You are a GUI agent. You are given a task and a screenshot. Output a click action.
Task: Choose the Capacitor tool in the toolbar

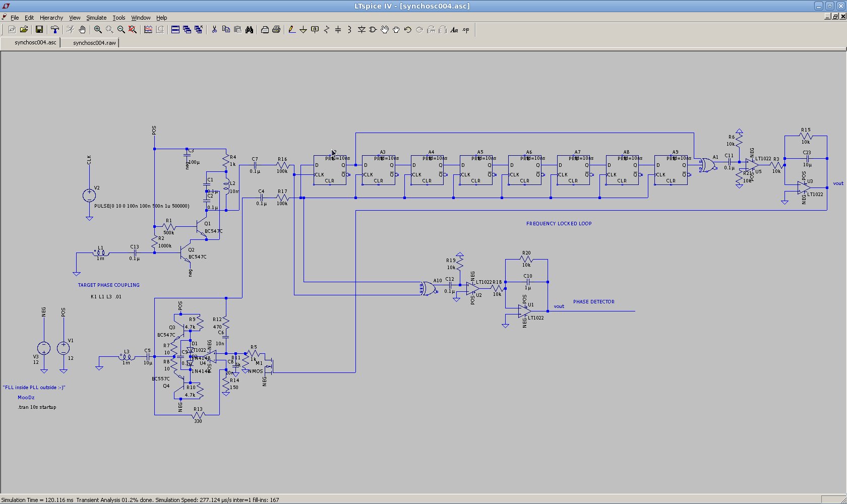(338, 30)
